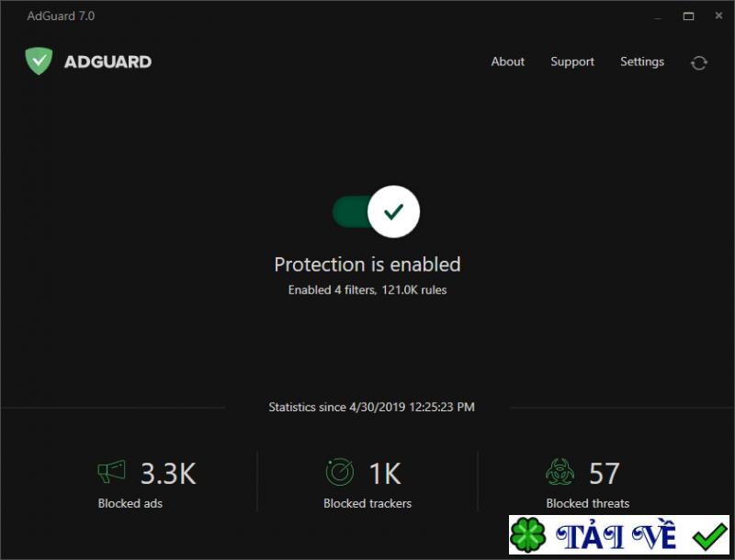Viewport: 735px width, 560px height.
Task: Minimize the AdGuard window
Action: pyautogui.click(x=658, y=17)
